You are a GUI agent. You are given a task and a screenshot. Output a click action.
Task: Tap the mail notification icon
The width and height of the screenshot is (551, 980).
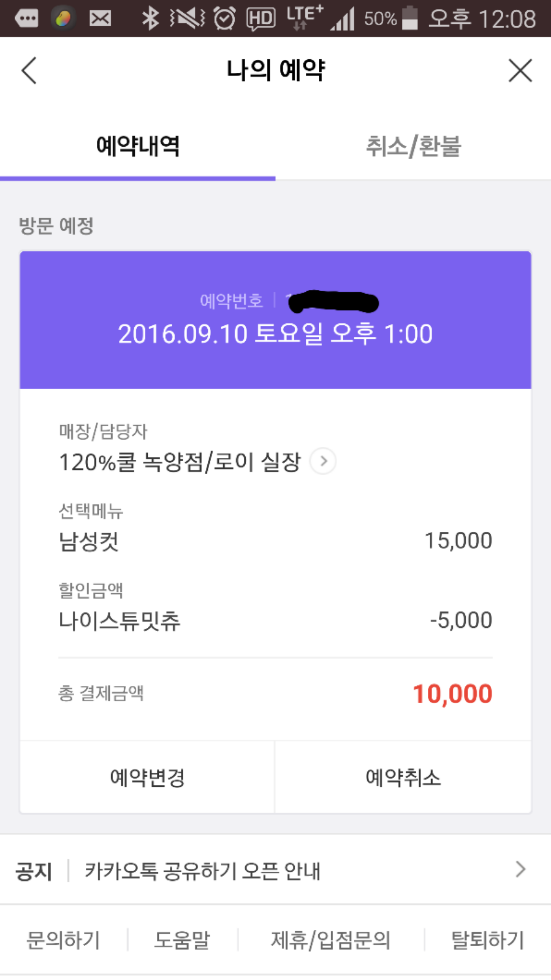(x=100, y=18)
